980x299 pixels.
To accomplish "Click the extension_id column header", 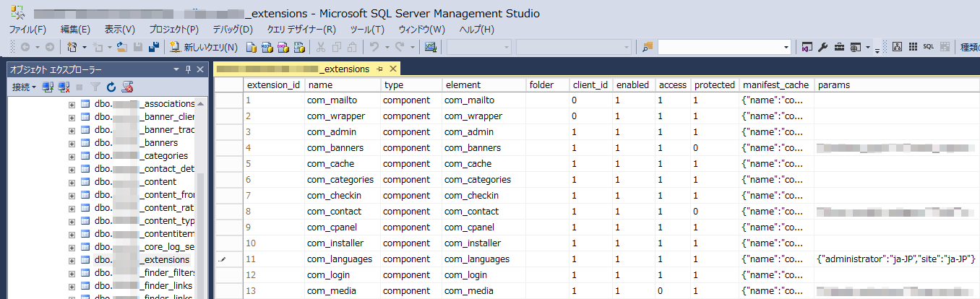I will coord(273,84).
